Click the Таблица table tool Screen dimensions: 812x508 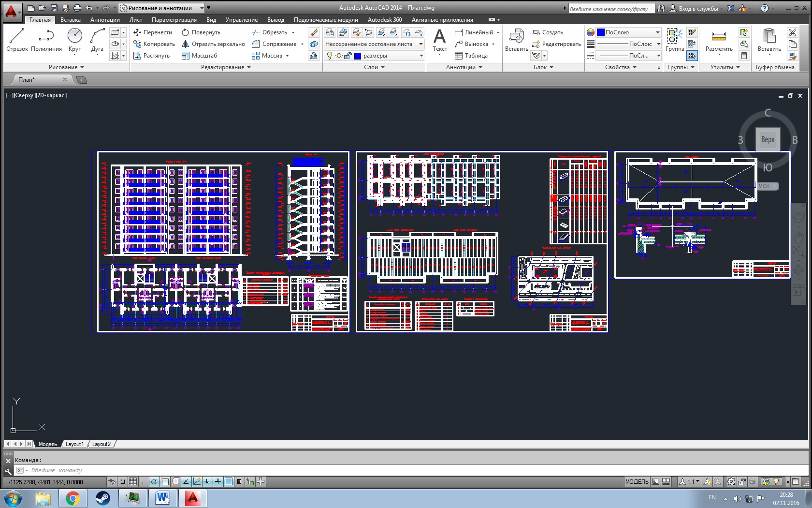(471, 56)
